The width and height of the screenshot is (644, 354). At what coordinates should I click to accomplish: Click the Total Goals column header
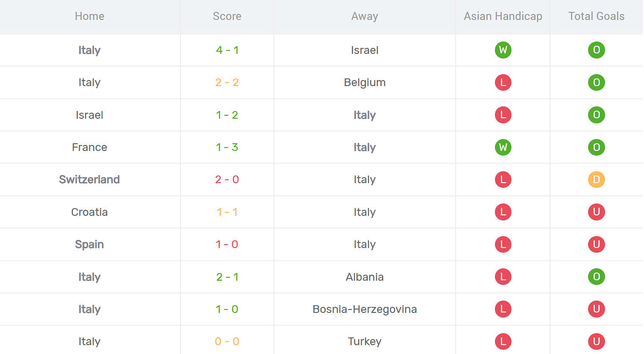pyautogui.click(x=596, y=16)
